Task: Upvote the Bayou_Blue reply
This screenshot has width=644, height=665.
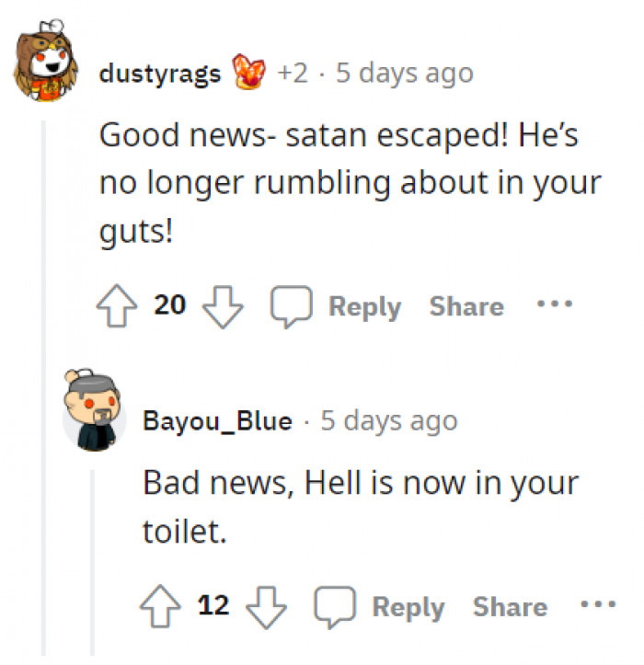Action: (160, 606)
